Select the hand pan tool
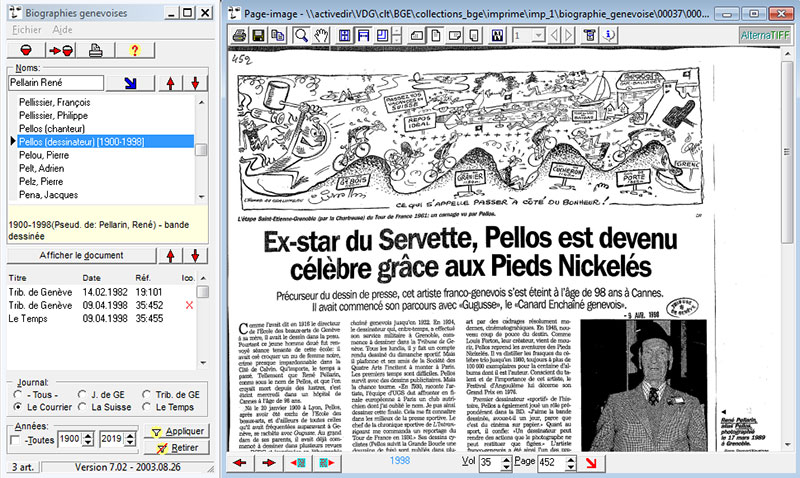The width and height of the screenshot is (800, 478). [321, 35]
